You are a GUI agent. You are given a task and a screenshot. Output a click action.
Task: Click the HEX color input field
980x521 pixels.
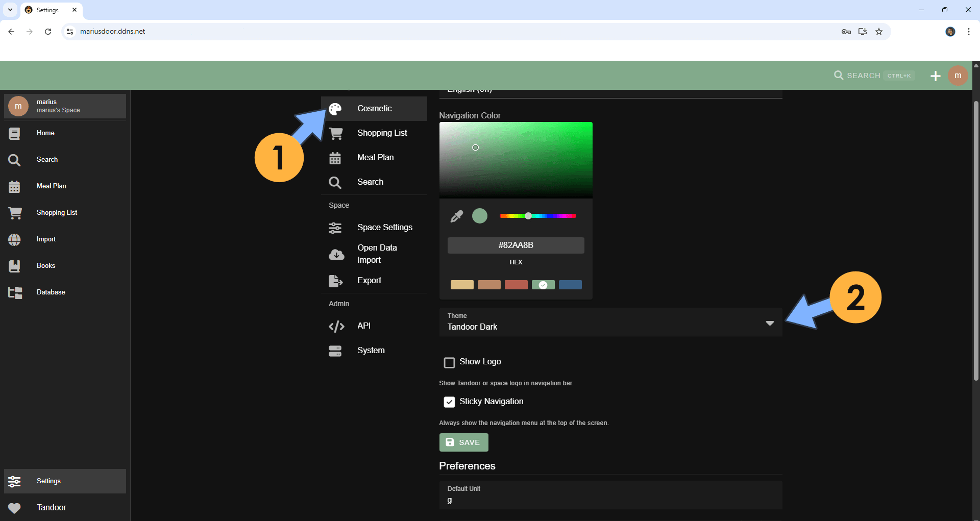[516, 245]
